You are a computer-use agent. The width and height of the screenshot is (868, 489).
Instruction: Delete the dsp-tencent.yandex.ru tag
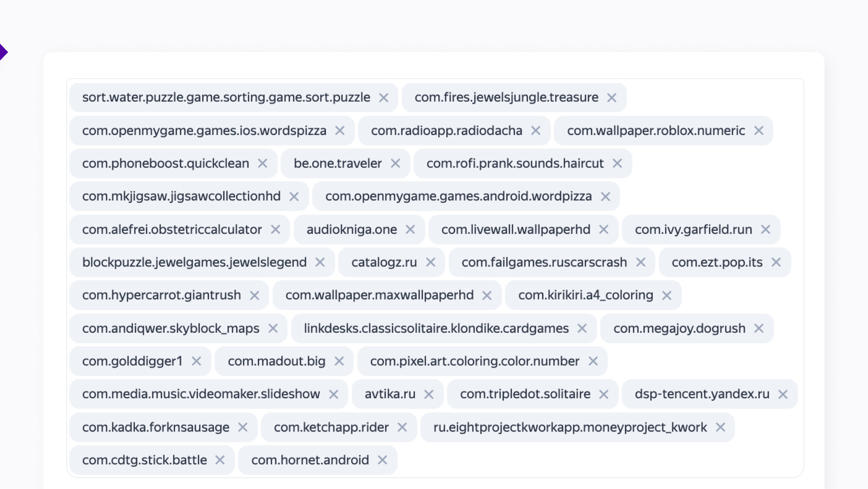783,394
